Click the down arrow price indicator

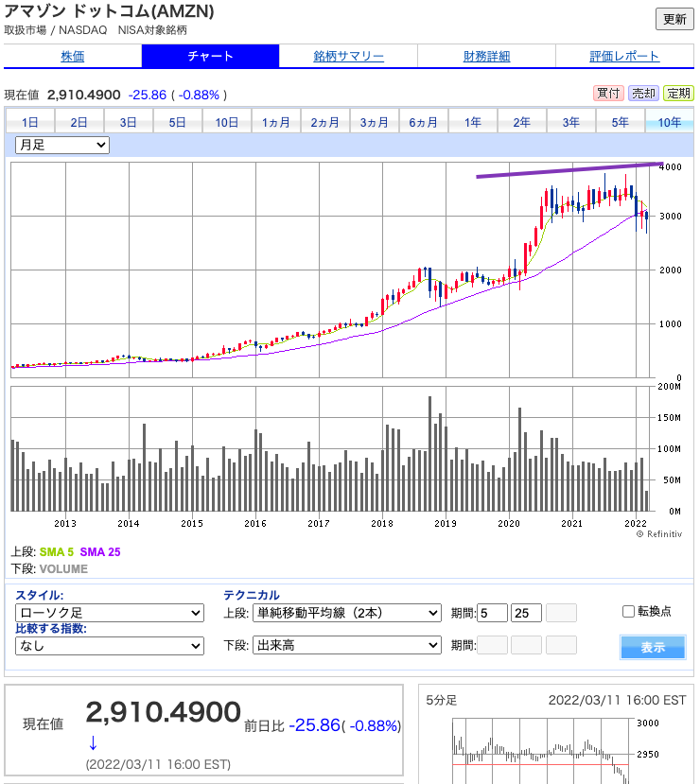point(93,743)
